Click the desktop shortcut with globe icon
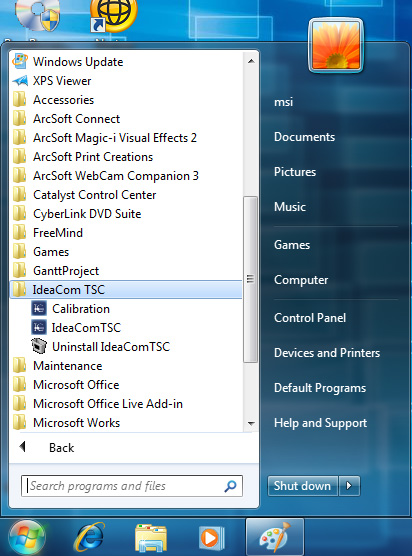Screen dimensions: 412x556 (x=113, y=16)
